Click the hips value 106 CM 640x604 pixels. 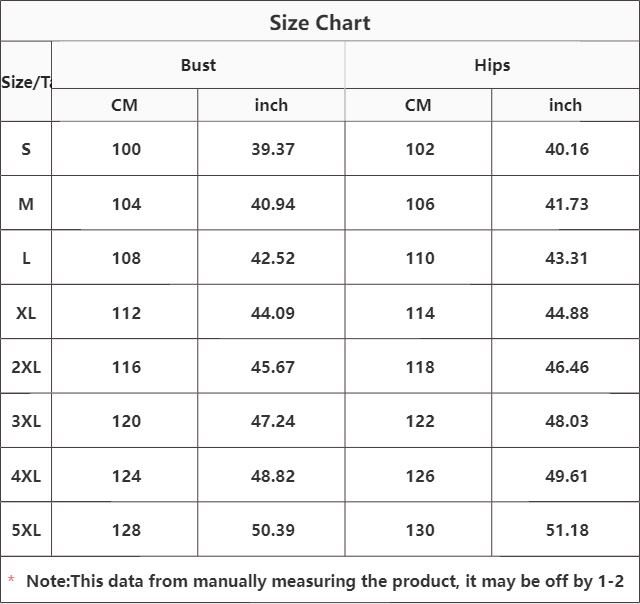420,204
